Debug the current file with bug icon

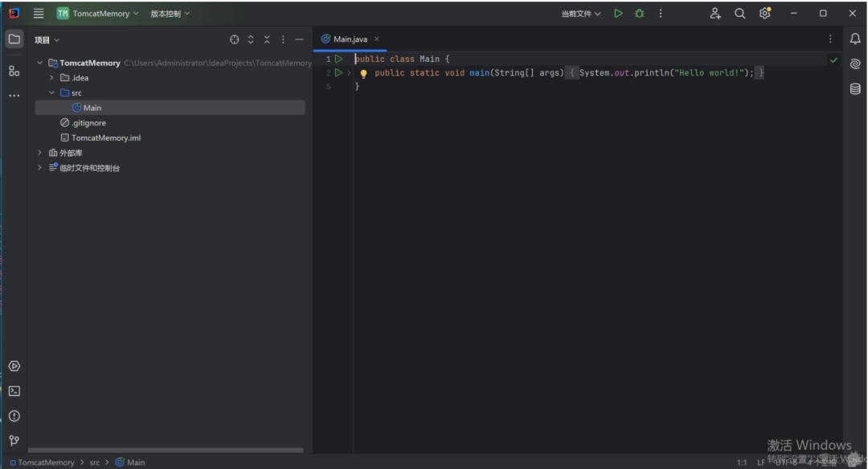tap(640, 14)
